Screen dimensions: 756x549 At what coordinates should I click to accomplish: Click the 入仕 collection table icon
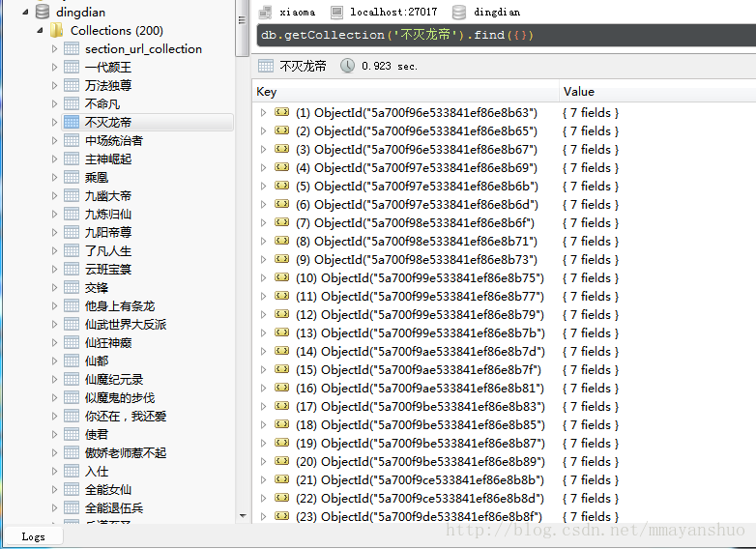click(72, 471)
